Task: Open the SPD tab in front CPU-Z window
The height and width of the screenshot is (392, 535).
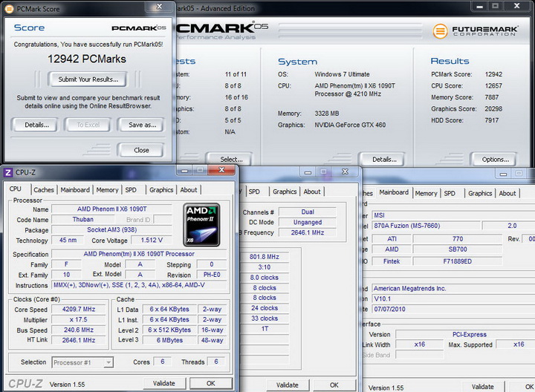Action: [131, 190]
